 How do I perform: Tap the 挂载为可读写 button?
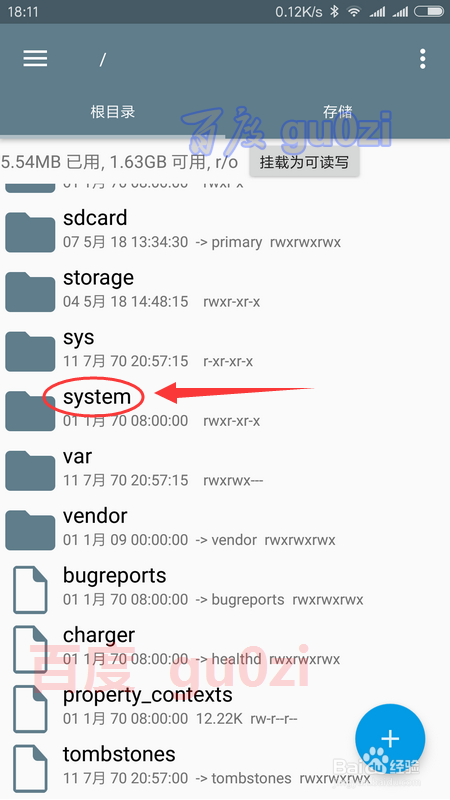[304, 162]
